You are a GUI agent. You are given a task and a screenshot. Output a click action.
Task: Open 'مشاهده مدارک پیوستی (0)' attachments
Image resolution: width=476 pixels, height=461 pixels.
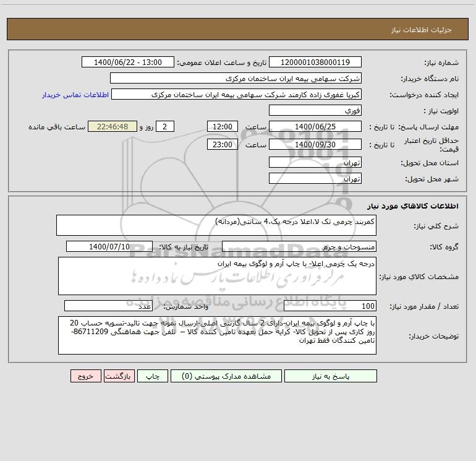tap(226, 376)
